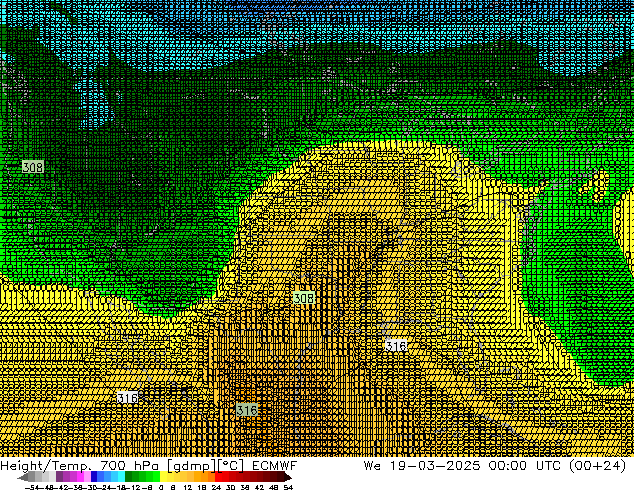This screenshot has height=490, width=634.
Task: Click the "We 19-03-2025" date text
Action: tap(422, 465)
